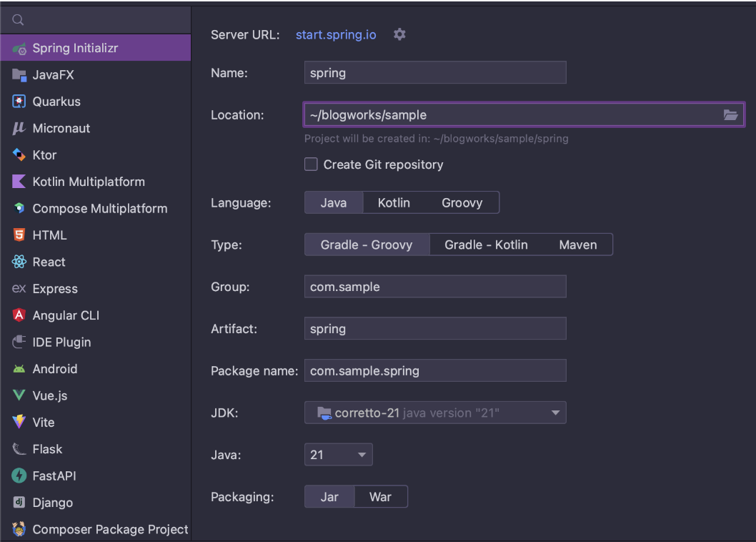Select Django in the generators list

pos(96,502)
